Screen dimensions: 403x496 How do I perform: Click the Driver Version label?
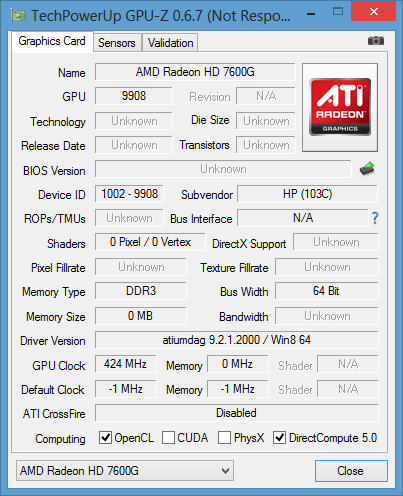pyautogui.click(x=53, y=341)
